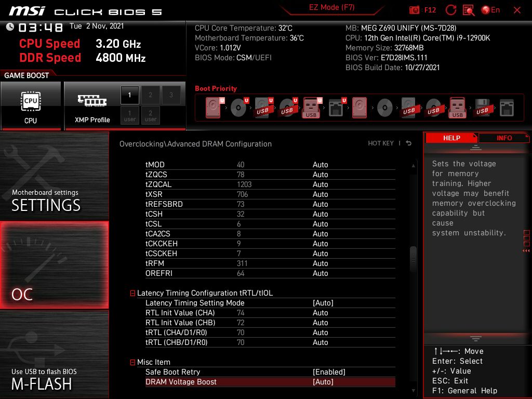Viewport: 532px width, 399px height.
Task: Edit the tCA2CS Auto value field
Action: click(x=320, y=234)
